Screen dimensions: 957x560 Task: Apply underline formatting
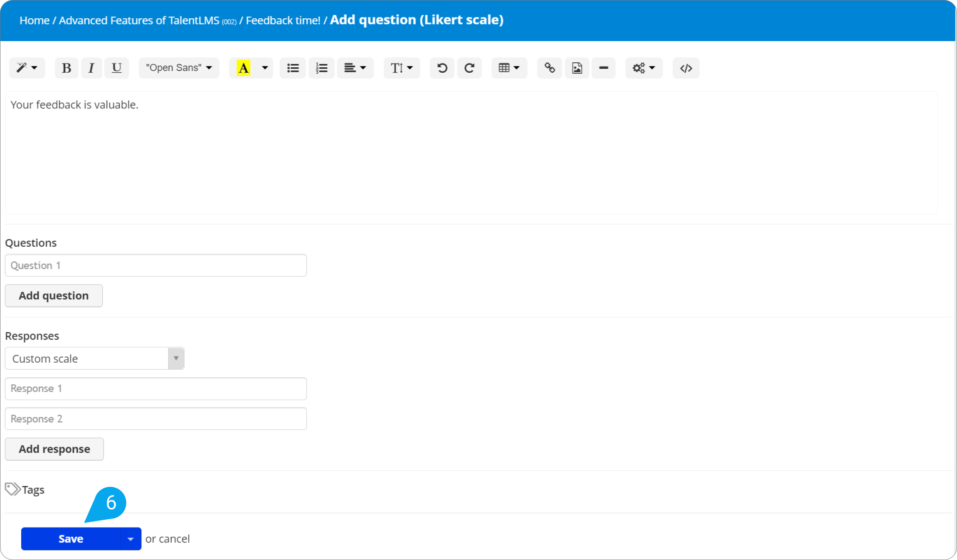pyautogui.click(x=116, y=68)
